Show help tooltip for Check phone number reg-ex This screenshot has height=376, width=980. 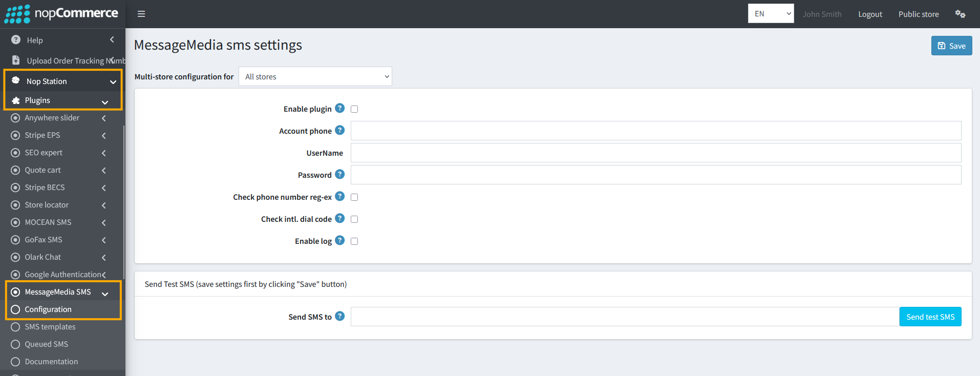tap(339, 196)
